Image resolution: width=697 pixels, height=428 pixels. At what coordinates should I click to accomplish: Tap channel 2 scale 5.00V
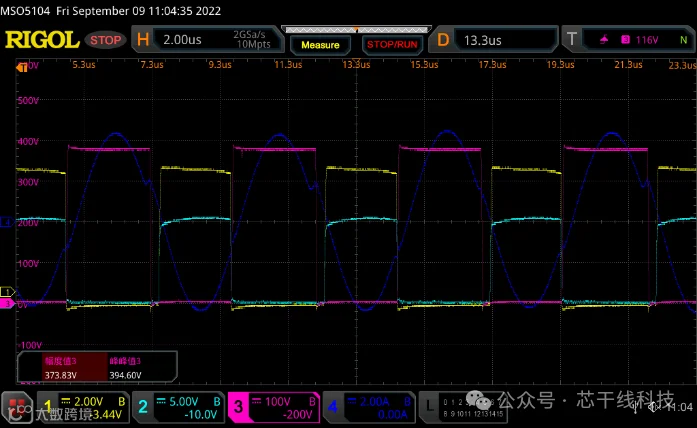click(184, 402)
